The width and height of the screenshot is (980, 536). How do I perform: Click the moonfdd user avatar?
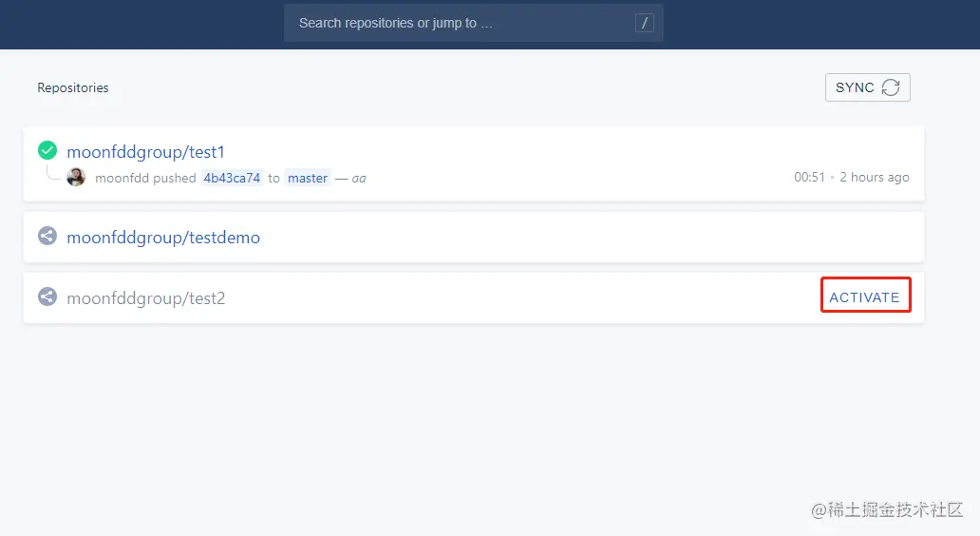pos(76,177)
